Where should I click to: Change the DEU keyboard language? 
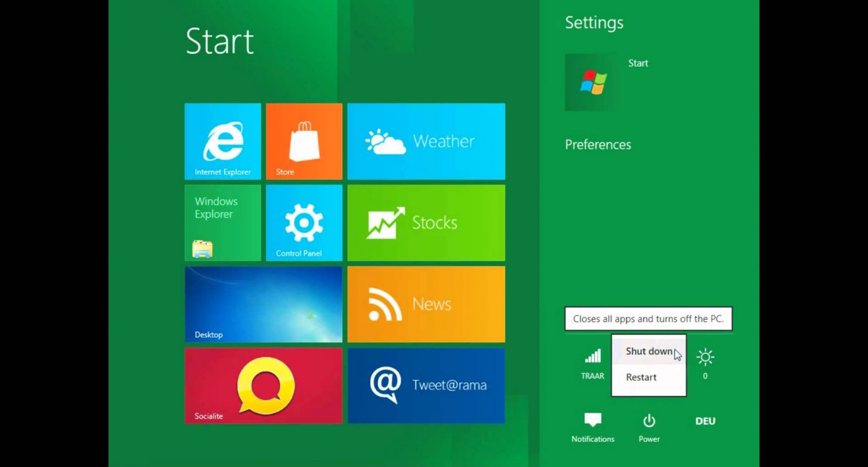(x=705, y=421)
